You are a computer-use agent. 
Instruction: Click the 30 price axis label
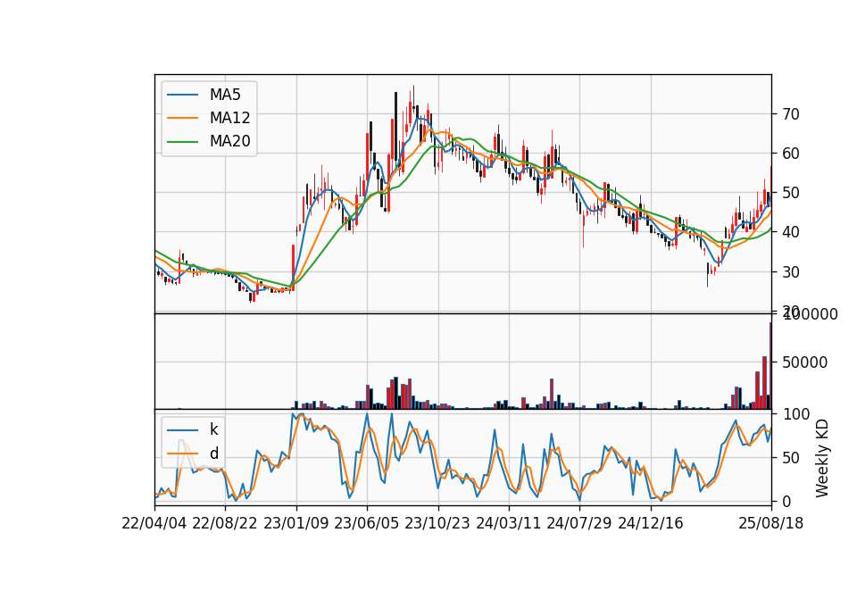791,271
